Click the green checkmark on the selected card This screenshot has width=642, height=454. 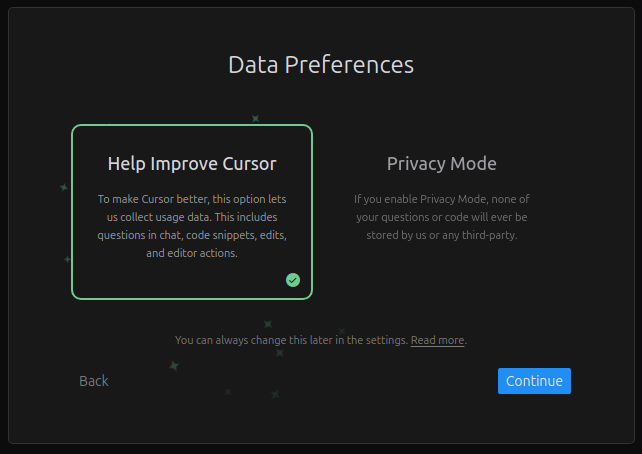[292, 280]
